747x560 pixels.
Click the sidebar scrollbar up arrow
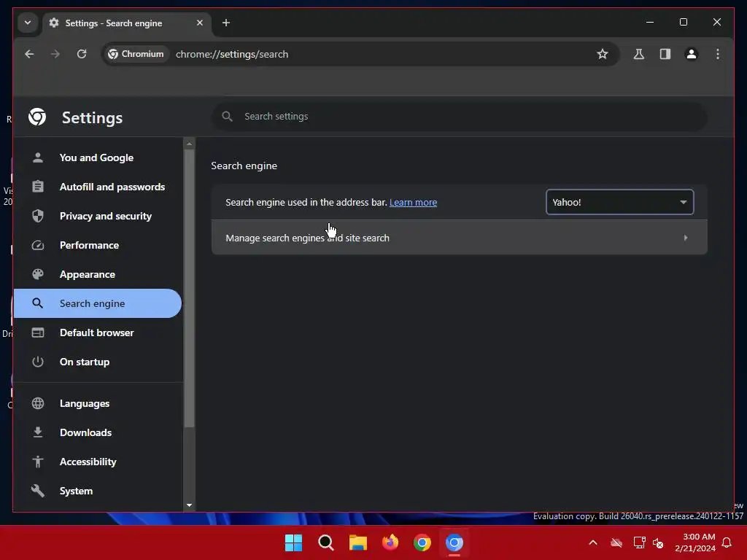click(x=189, y=144)
